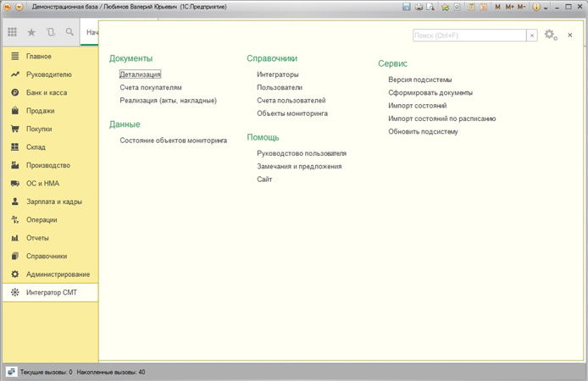Open the Склад section

pos(50,146)
